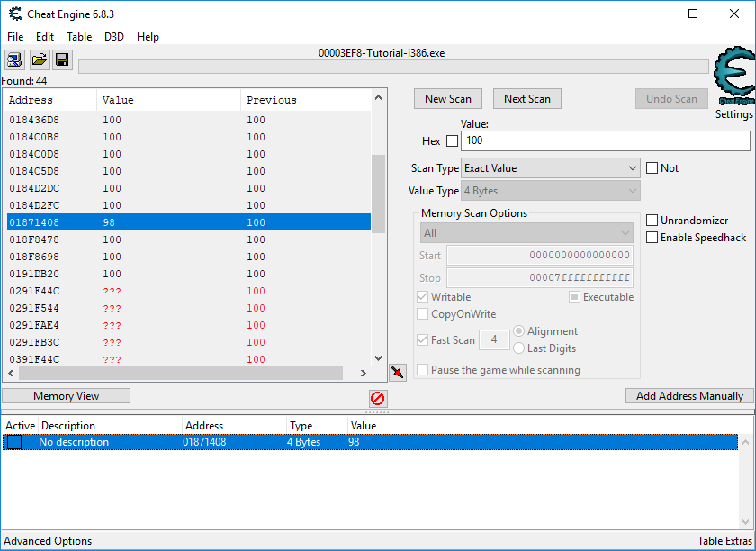The image size is (756, 551).
Task: Click the New Scan button
Action: point(448,99)
